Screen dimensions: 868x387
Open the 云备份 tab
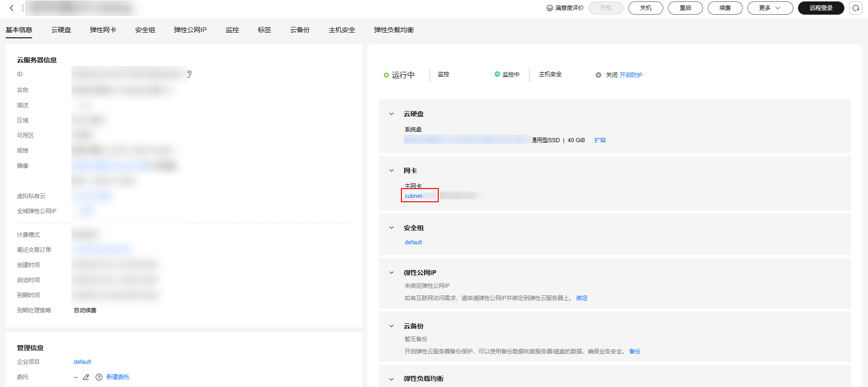(x=300, y=30)
